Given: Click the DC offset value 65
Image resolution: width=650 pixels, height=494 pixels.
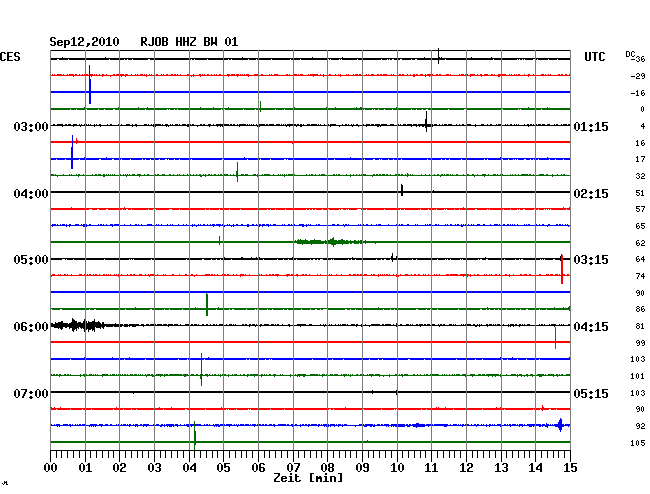Looking at the screenshot, I should (x=640, y=226).
